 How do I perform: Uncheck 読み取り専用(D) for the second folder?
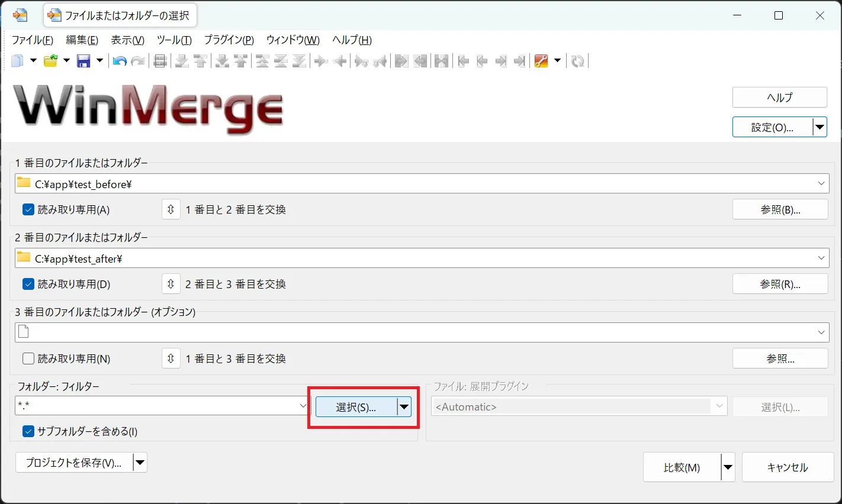tap(28, 284)
